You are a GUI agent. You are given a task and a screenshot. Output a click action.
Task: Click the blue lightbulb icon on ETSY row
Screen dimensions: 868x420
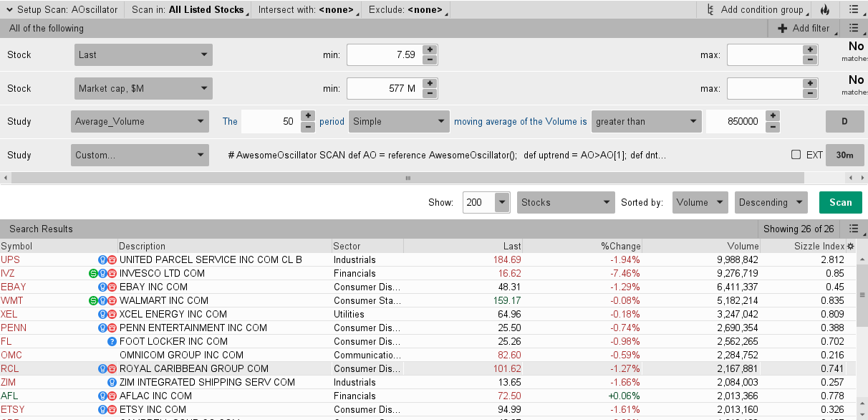point(102,409)
